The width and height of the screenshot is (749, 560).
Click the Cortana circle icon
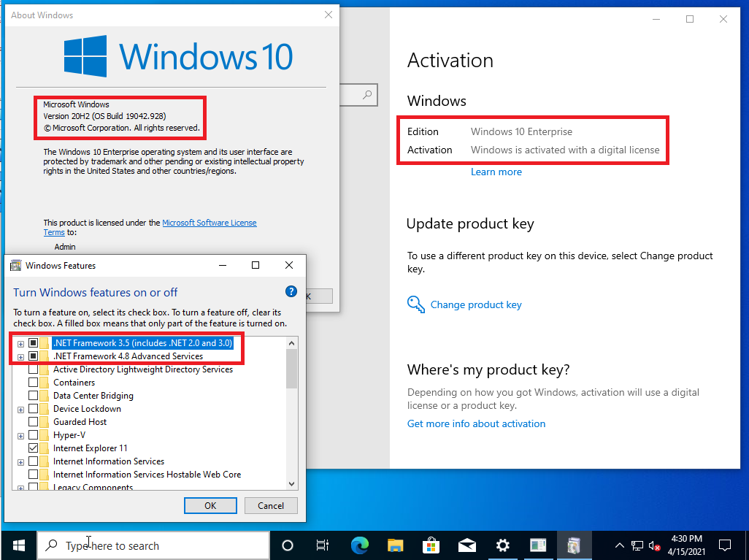[288, 545]
